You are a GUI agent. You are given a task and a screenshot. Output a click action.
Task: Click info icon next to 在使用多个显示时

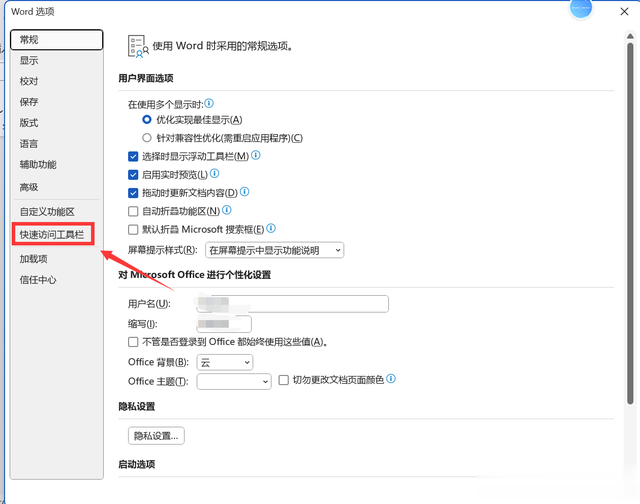click(x=209, y=103)
